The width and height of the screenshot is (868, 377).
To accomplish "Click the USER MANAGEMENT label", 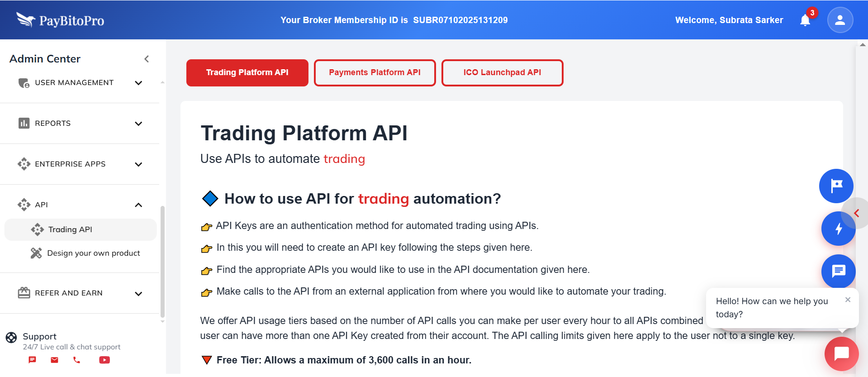I will pyautogui.click(x=74, y=82).
